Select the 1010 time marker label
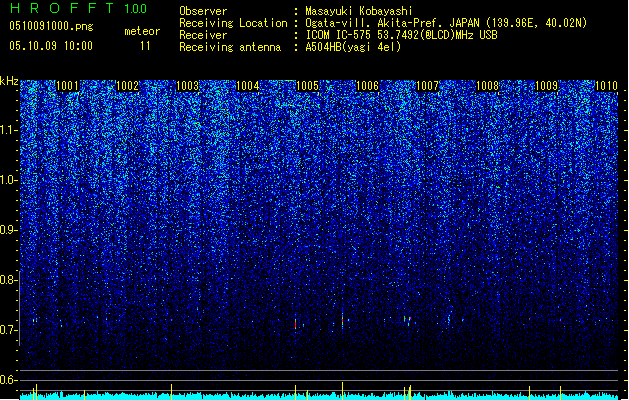 [x=606, y=86]
